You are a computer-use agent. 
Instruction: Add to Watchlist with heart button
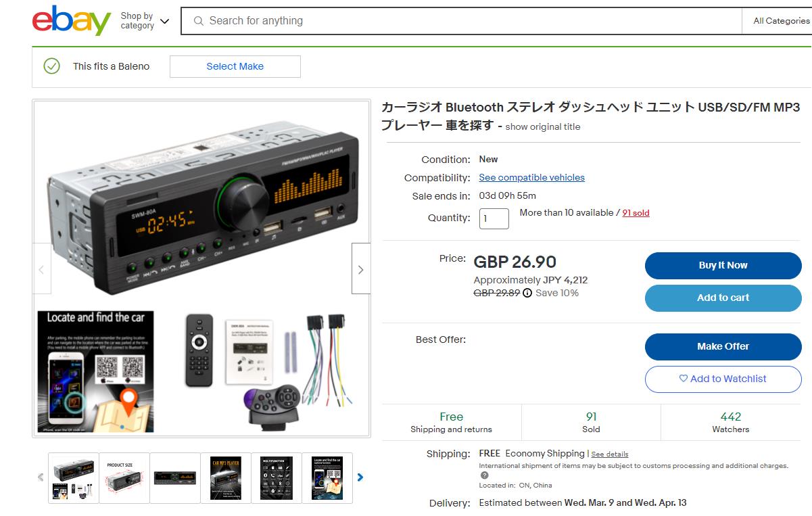tap(723, 379)
